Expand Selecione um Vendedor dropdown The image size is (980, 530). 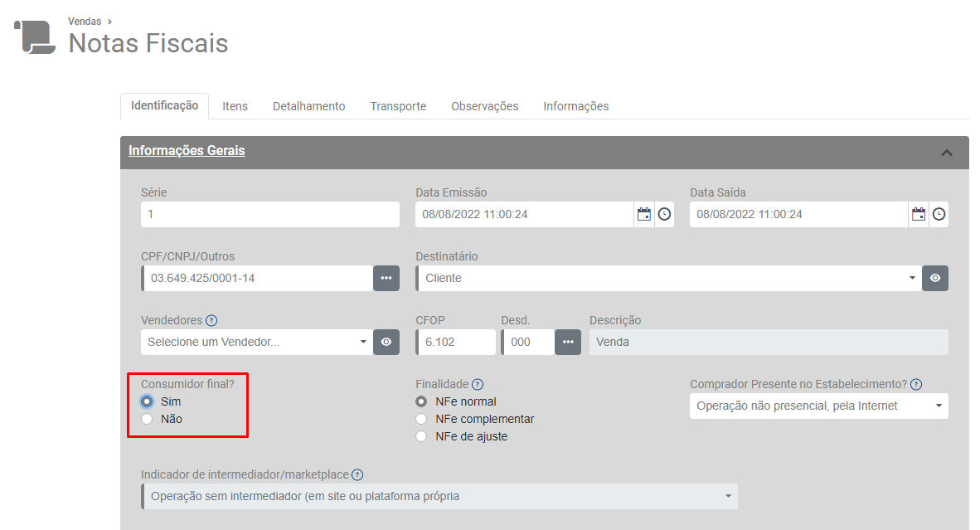tap(257, 342)
